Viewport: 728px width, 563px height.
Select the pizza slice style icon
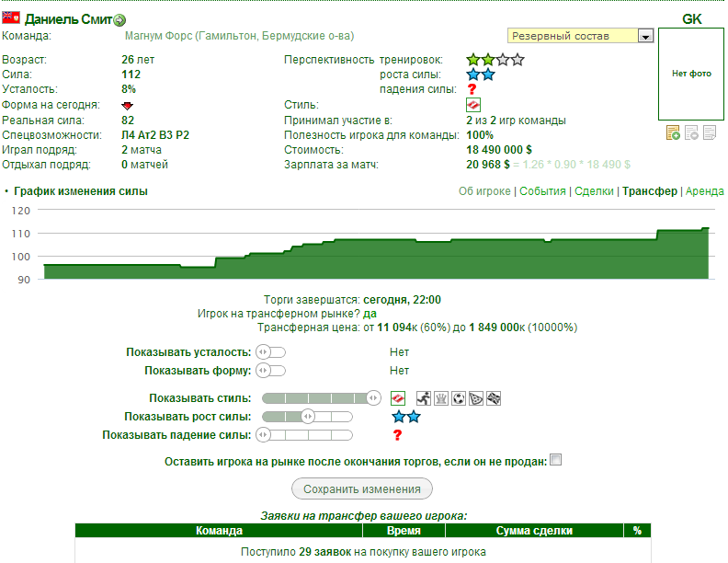pos(476,398)
